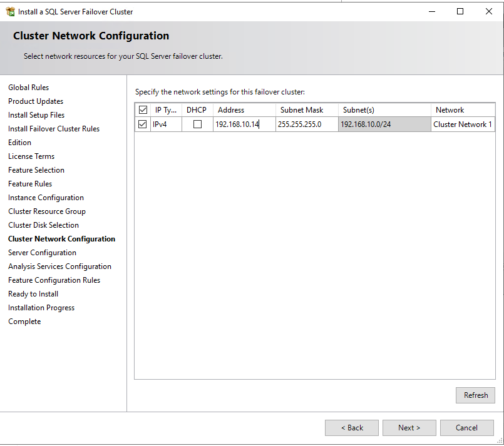Click the DHCP column header

(197, 110)
